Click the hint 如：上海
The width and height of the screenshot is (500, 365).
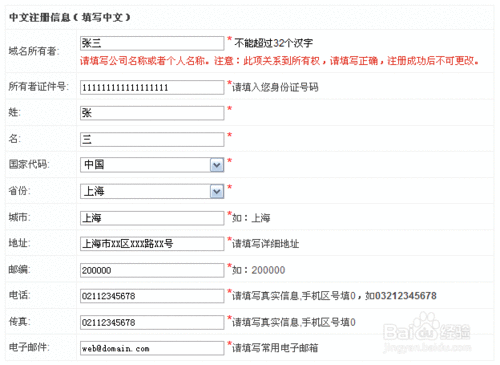(251, 218)
